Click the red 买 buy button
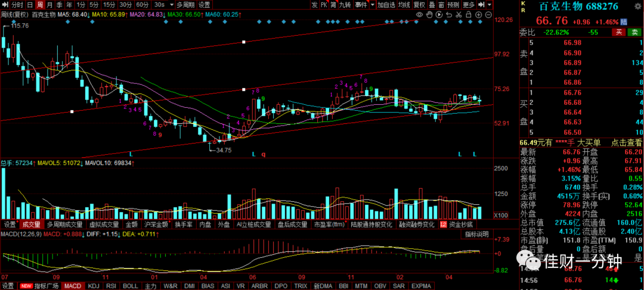Viewport: 644px width, 290px height. coord(618,32)
